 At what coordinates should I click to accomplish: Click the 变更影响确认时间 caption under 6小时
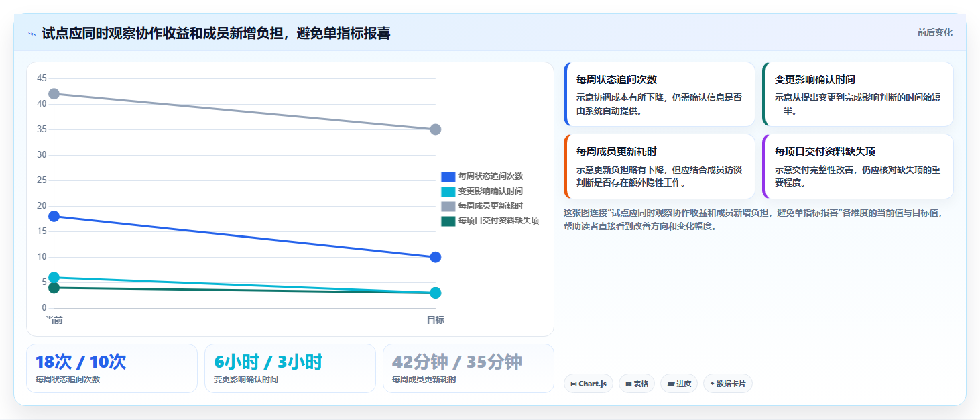(246, 379)
